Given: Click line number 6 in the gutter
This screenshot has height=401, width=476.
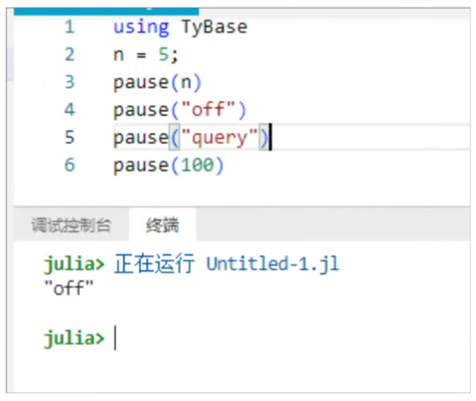Looking at the screenshot, I should (69, 165).
